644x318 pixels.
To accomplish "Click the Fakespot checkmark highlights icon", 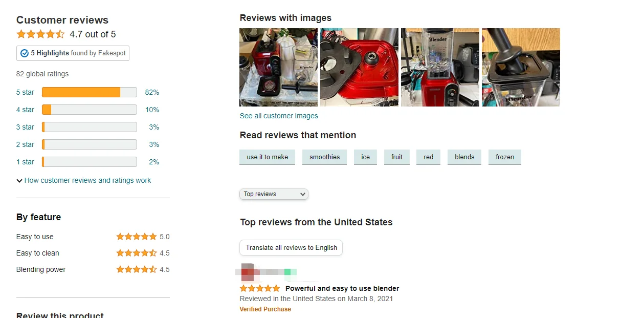I will 24,53.
